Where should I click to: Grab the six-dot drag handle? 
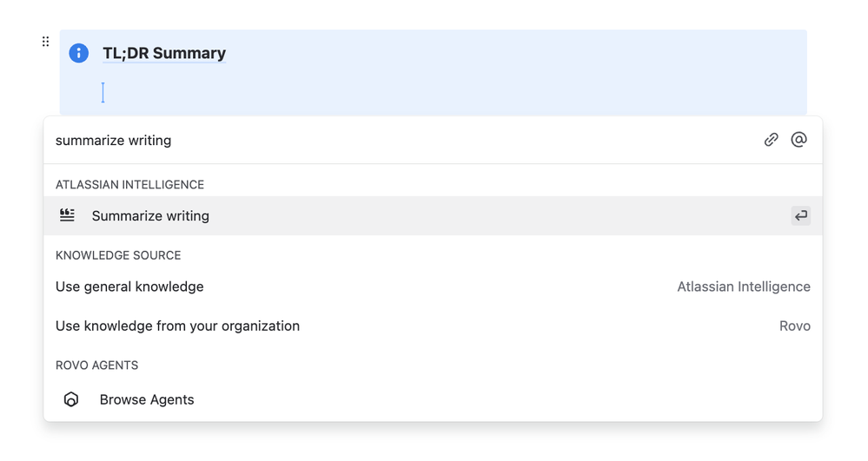pos(45,42)
